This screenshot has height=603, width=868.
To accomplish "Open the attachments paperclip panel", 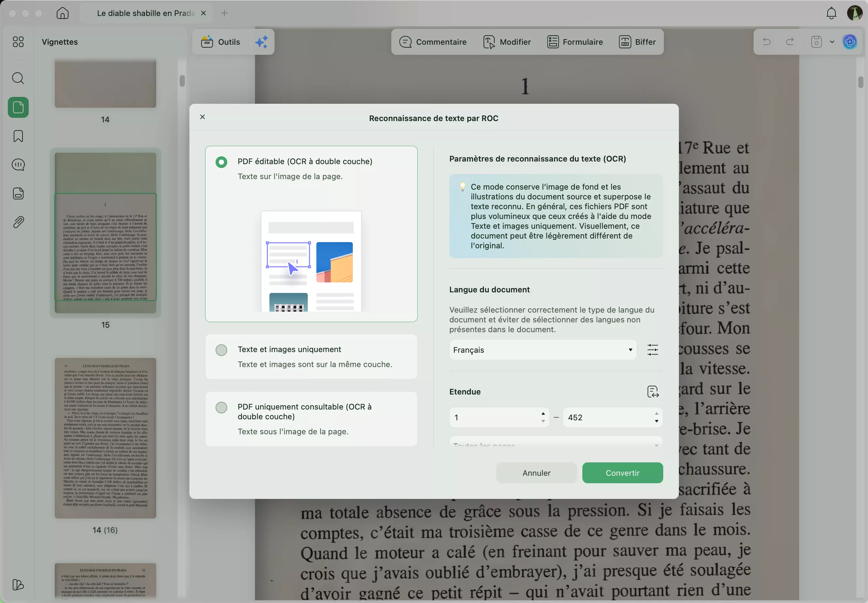I will 18,222.
